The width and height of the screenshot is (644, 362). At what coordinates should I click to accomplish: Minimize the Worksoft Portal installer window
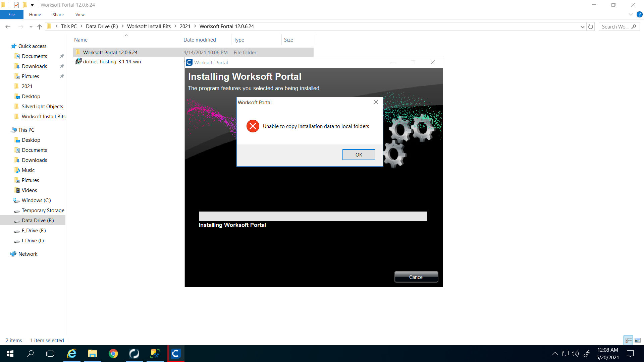tap(393, 62)
